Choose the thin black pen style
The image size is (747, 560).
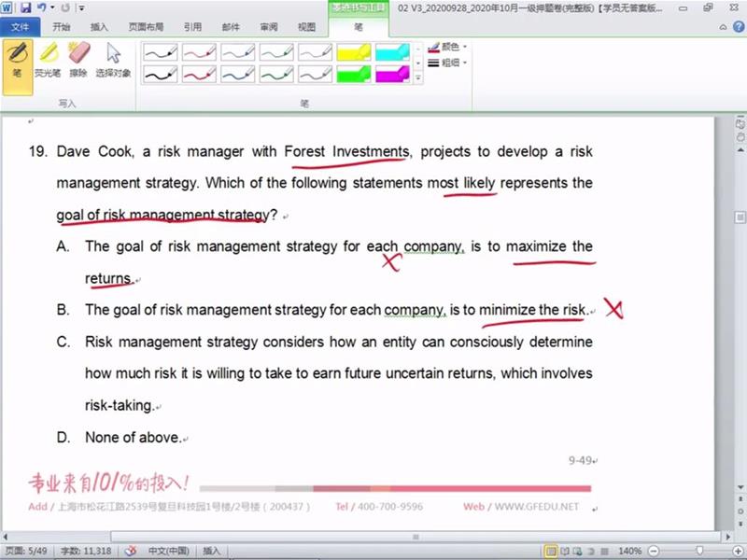point(161,52)
